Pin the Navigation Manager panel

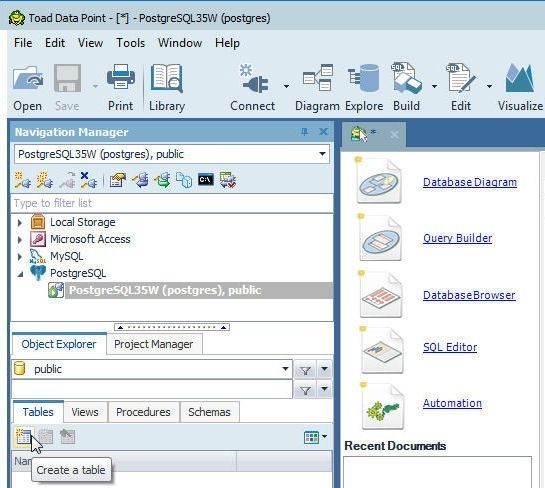pos(304,132)
